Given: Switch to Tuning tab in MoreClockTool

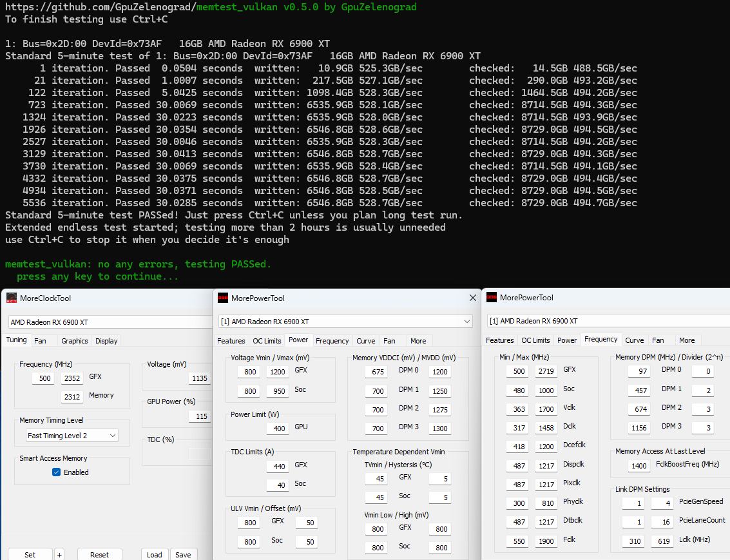Looking at the screenshot, I should tap(16, 340).
